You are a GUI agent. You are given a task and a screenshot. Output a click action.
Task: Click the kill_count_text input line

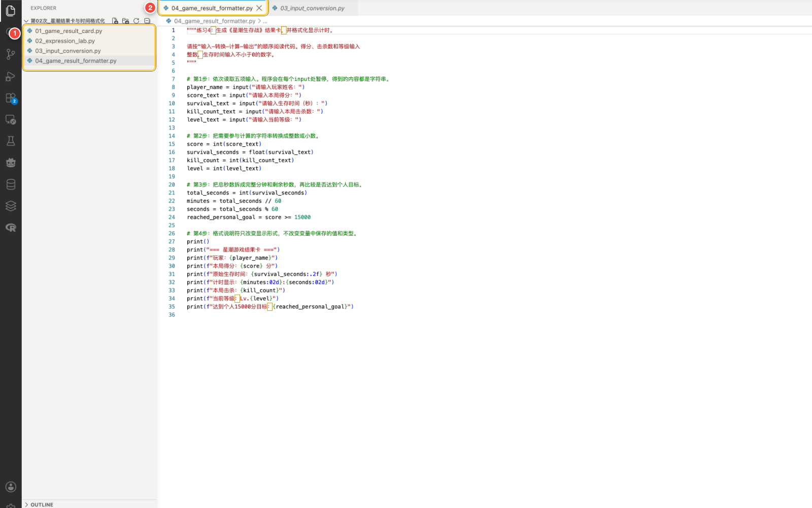(x=255, y=112)
